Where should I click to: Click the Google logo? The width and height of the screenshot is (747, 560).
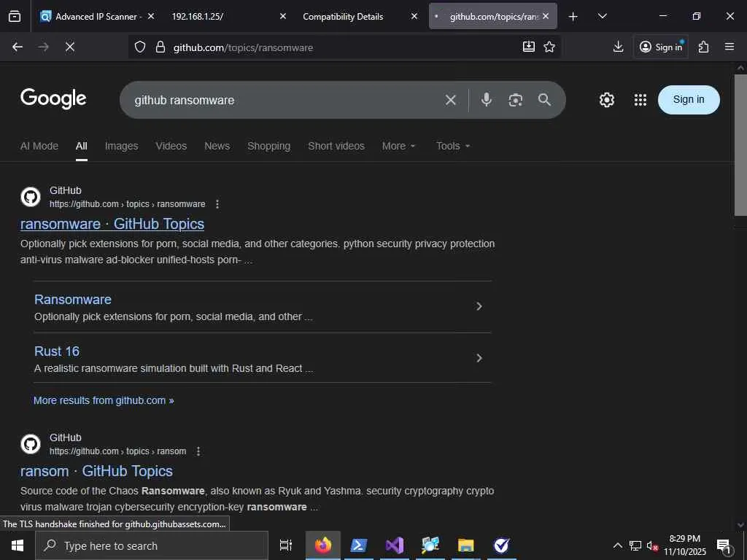(53, 98)
